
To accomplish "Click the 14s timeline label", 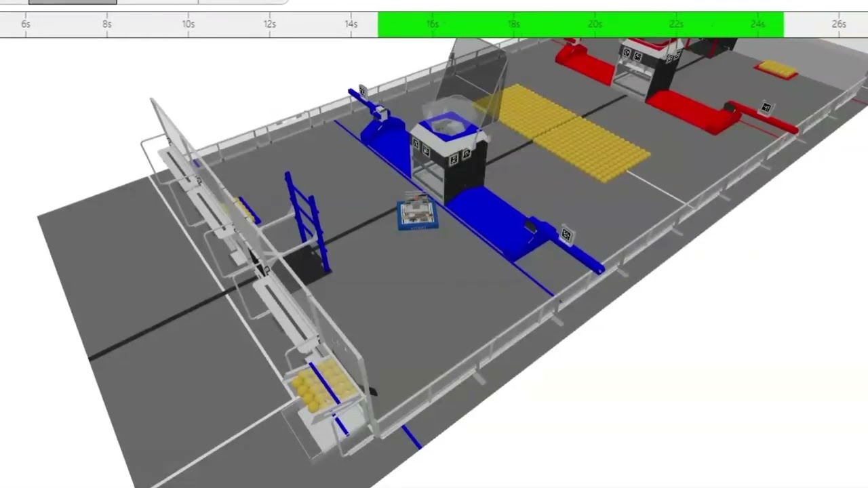I will pyautogui.click(x=351, y=24).
